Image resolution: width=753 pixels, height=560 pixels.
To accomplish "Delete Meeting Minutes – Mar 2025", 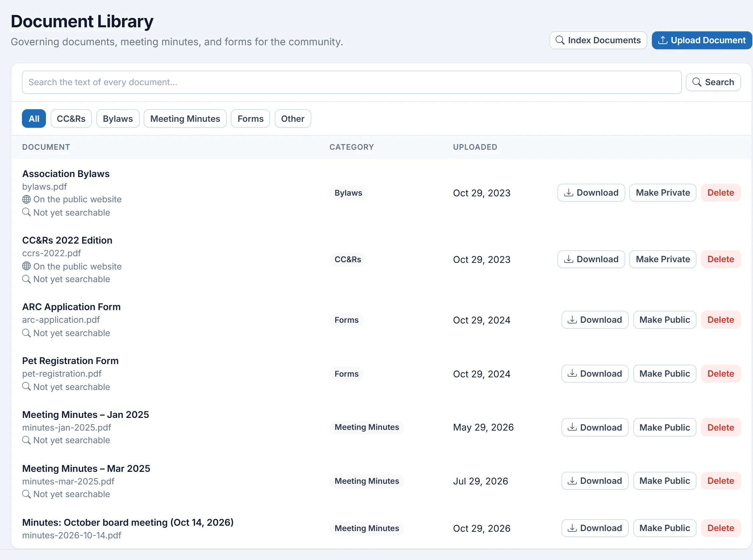I will click(x=721, y=481).
